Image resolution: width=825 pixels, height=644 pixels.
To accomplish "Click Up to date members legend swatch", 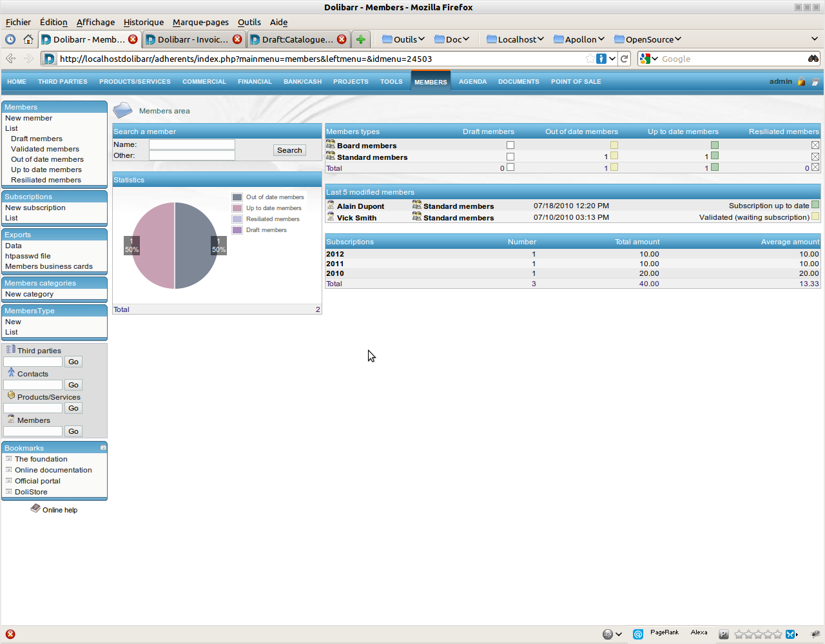I will pyautogui.click(x=237, y=208).
